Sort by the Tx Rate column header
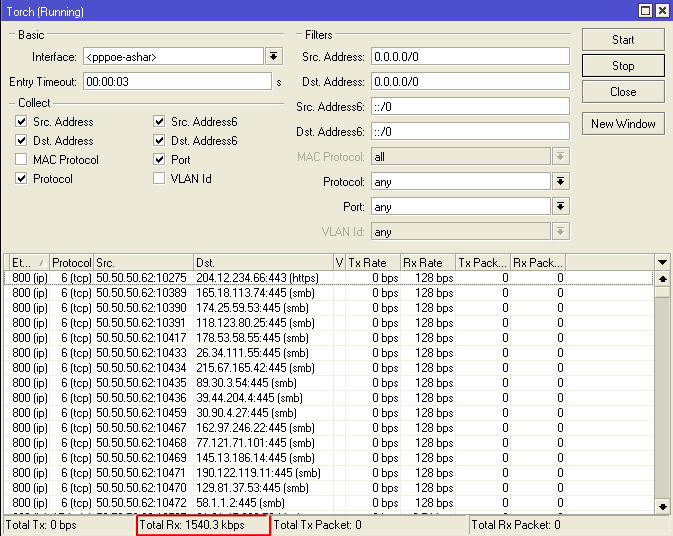Image resolution: width=673 pixels, height=536 pixels. pos(373,262)
